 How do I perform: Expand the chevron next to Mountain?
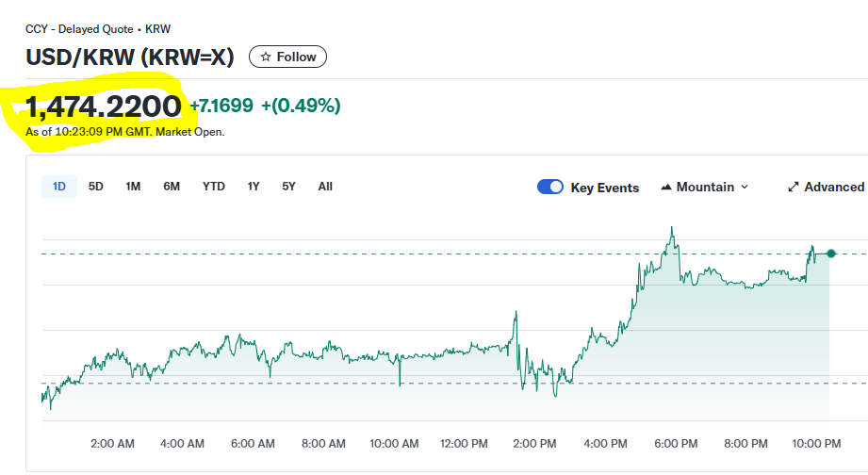click(x=745, y=188)
